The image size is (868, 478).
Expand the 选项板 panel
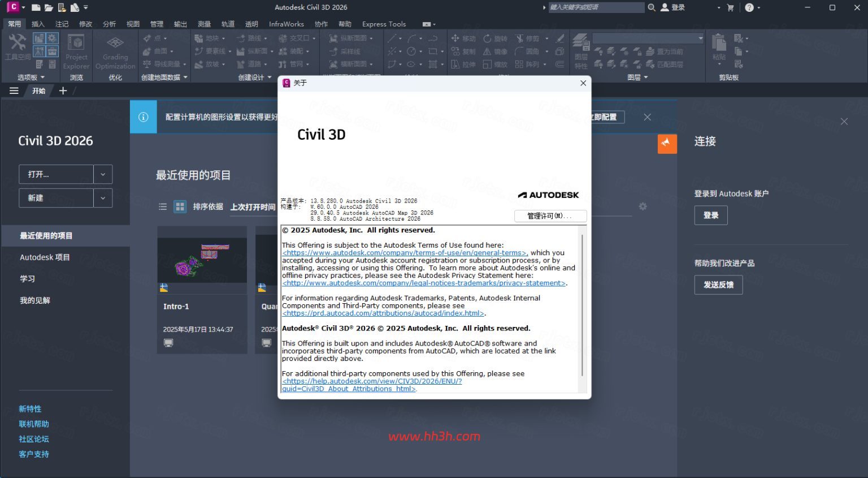(x=31, y=77)
